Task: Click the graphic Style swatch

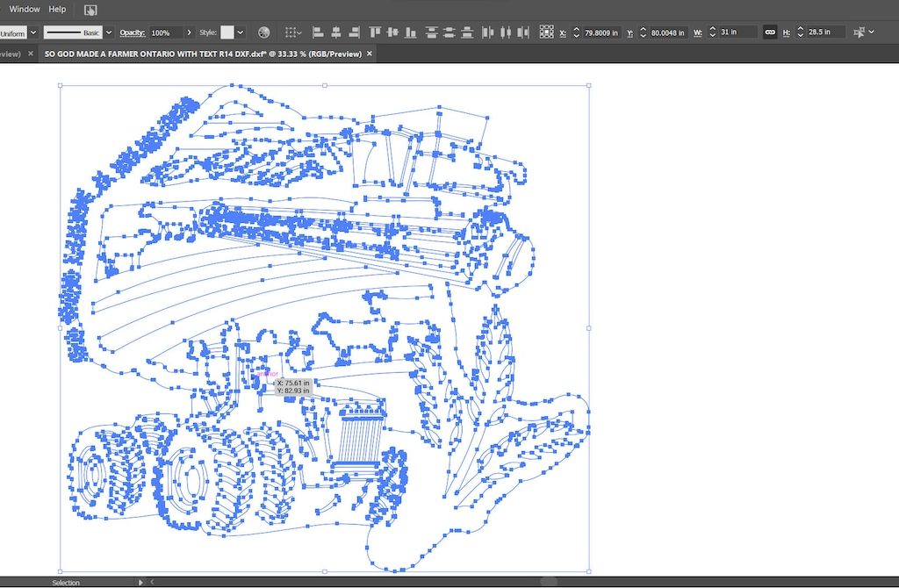Action: [227, 32]
